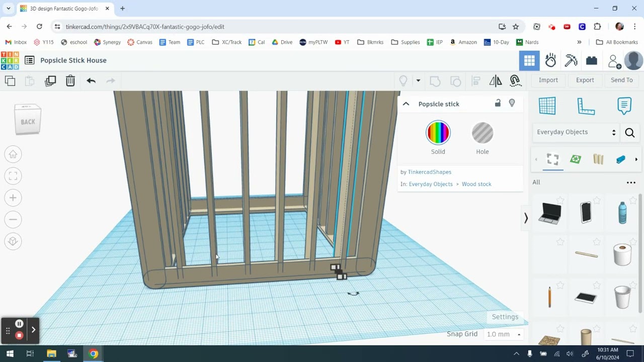Pick the laptop shape thumbnail

[549, 213]
